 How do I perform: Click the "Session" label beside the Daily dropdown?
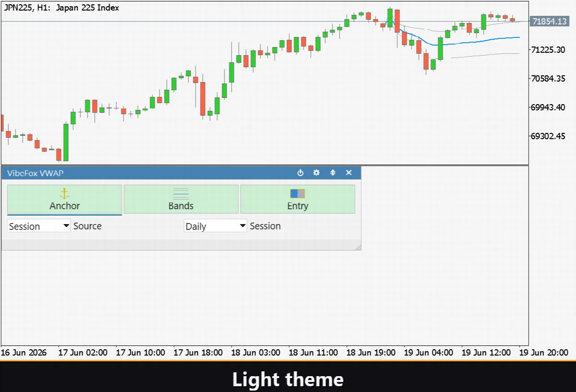coord(265,226)
